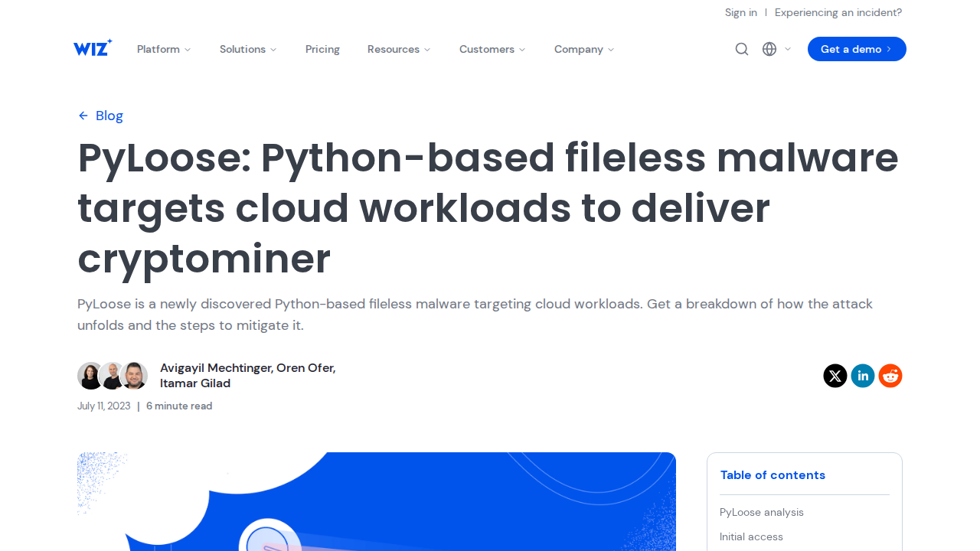Expand the Company menu
The image size is (980, 551).
[x=584, y=49]
